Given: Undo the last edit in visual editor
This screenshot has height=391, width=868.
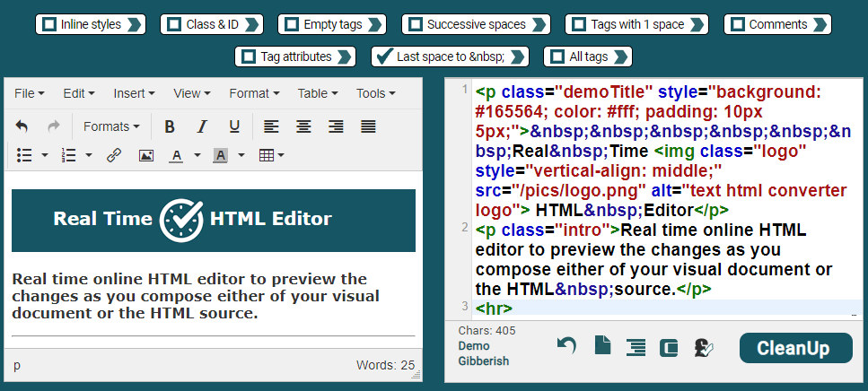Looking at the screenshot, I should (x=22, y=126).
